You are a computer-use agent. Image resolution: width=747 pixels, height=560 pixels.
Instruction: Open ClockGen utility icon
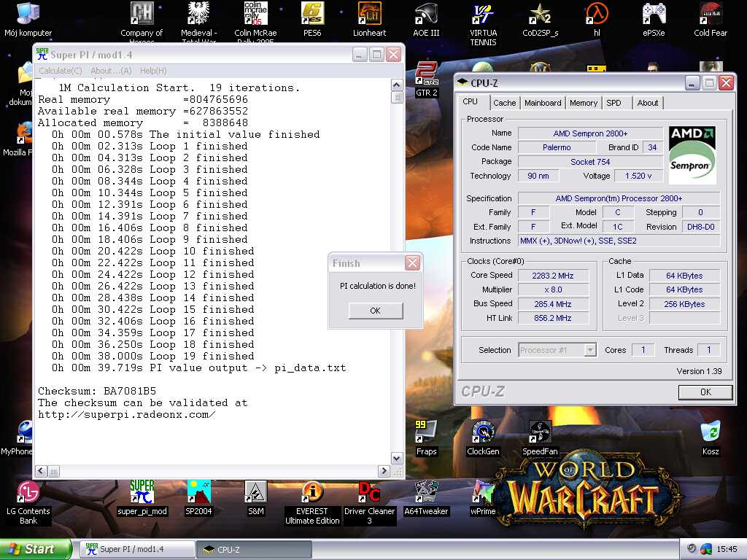483,438
